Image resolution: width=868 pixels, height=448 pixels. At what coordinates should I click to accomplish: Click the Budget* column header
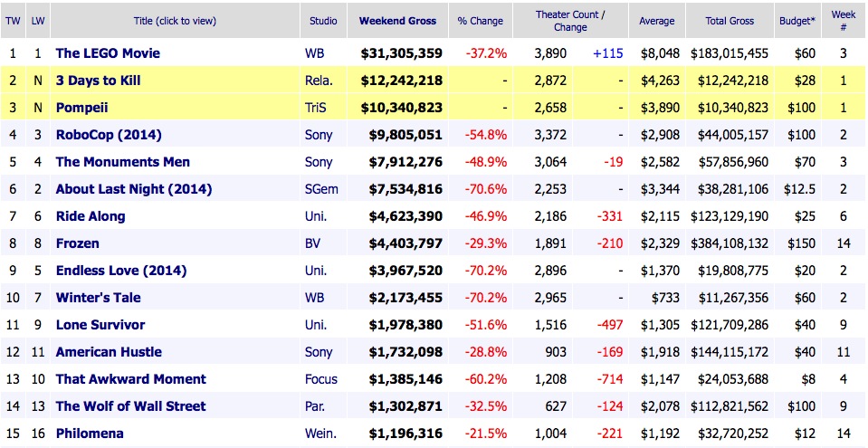(797, 20)
